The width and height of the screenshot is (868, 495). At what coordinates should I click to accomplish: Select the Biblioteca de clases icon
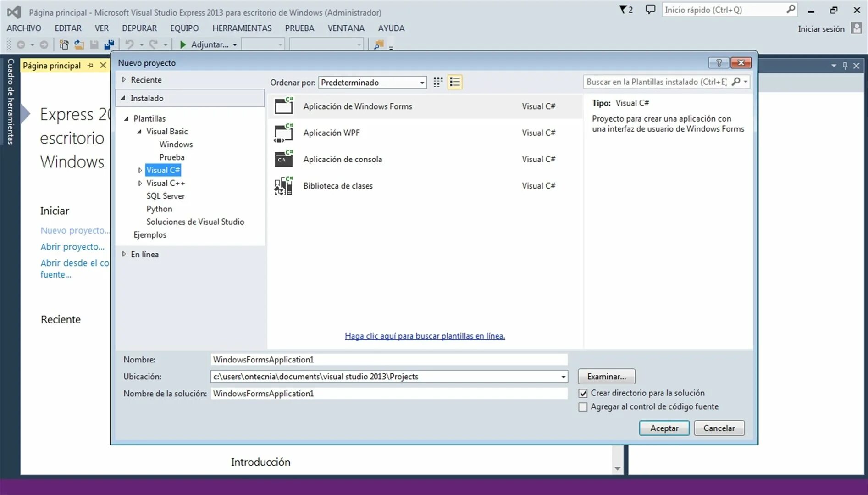(284, 185)
